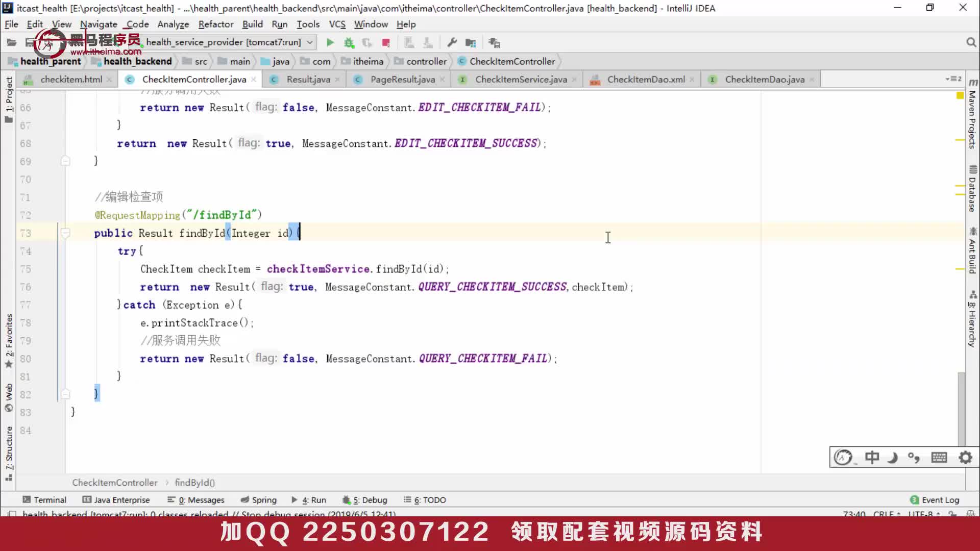Open the TODO tool window

coord(425,500)
